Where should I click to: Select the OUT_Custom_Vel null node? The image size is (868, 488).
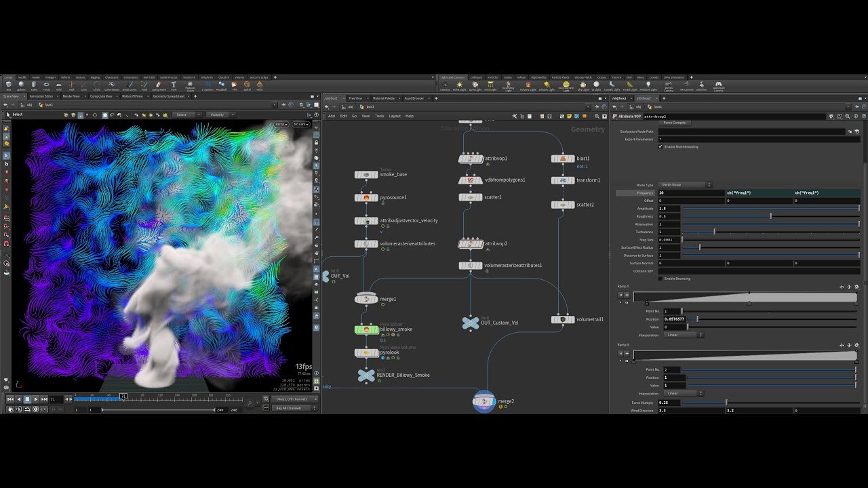(471, 323)
